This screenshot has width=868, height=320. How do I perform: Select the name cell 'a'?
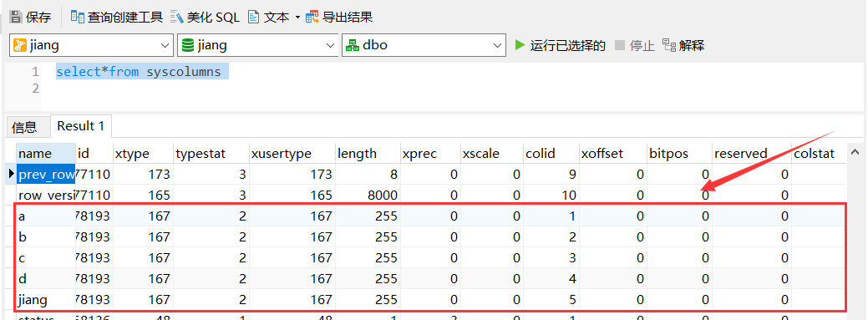click(46, 216)
